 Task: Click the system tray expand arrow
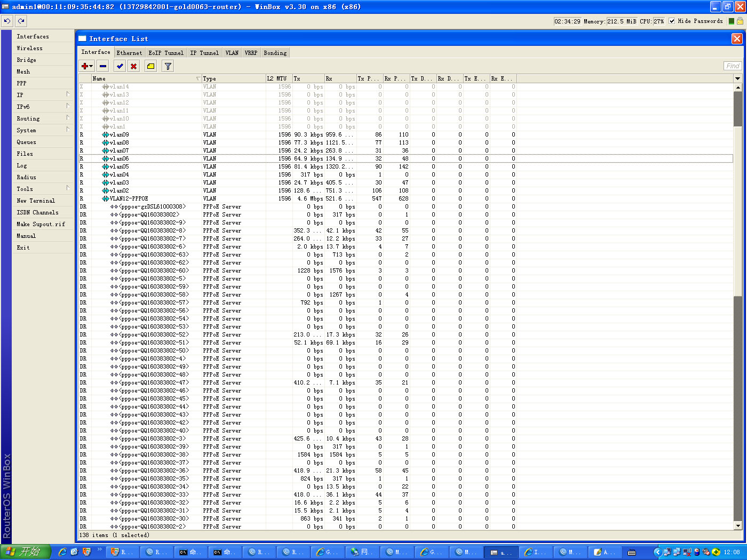click(657, 552)
